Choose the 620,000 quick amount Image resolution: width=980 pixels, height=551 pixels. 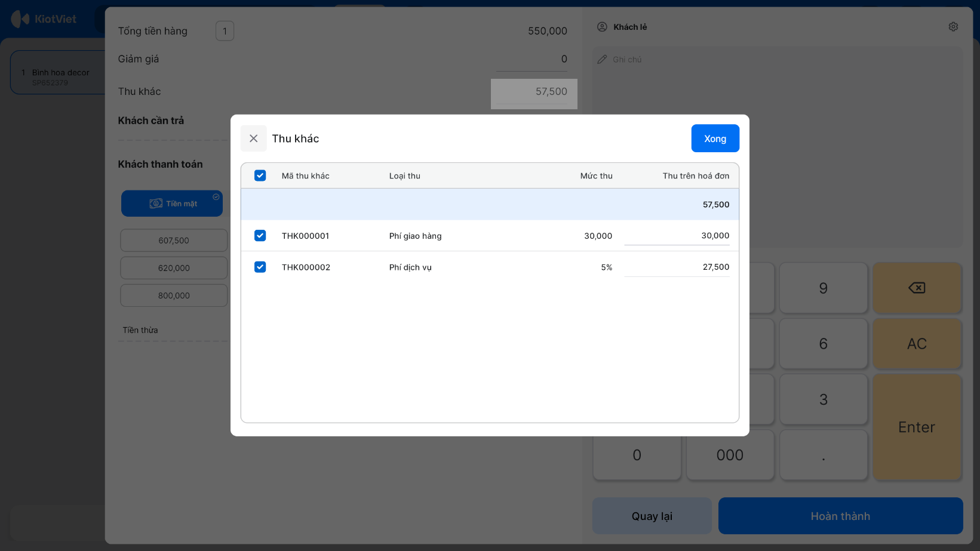click(x=174, y=268)
